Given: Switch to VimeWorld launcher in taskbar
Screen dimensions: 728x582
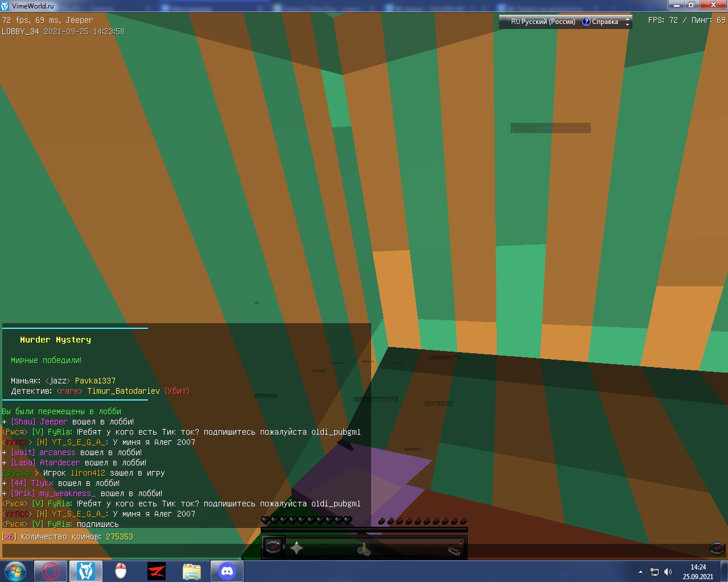Looking at the screenshot, I should [86, 571].
